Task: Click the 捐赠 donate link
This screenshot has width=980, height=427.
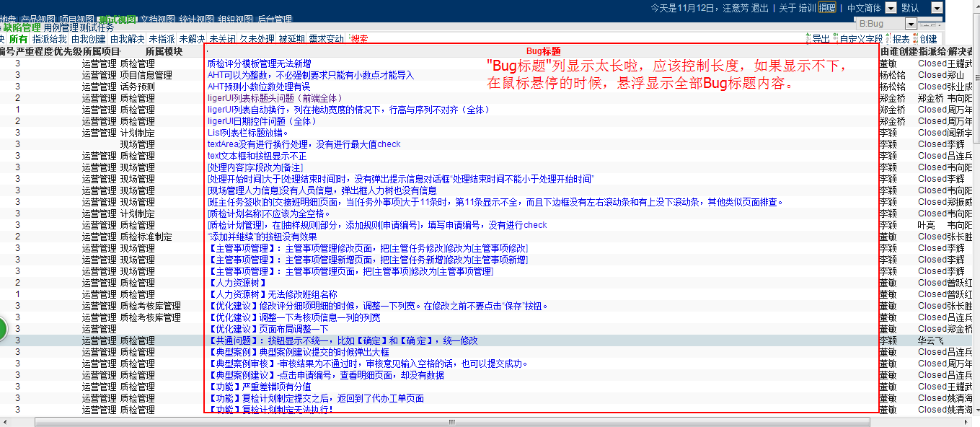Action: [827, 8]
